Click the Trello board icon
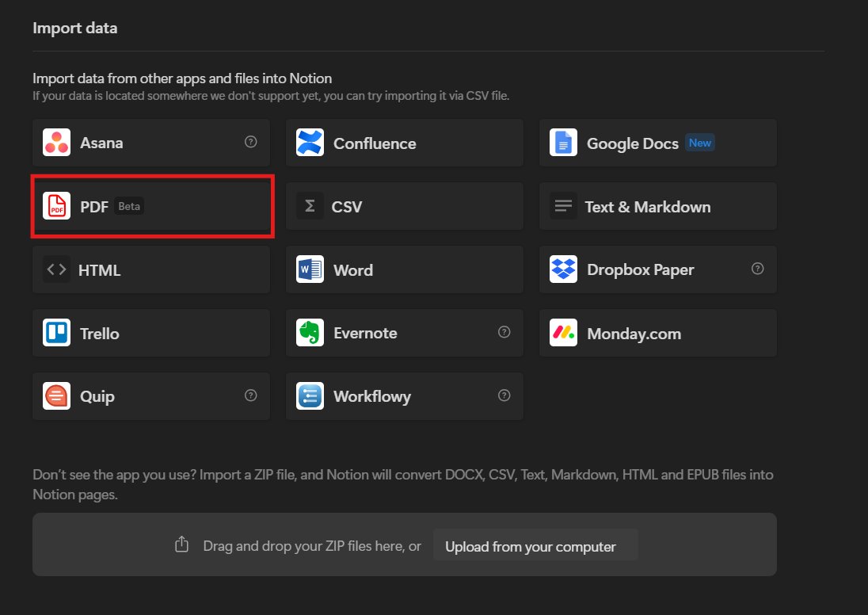This screenshot has width=868, height=615. point(56,332)
